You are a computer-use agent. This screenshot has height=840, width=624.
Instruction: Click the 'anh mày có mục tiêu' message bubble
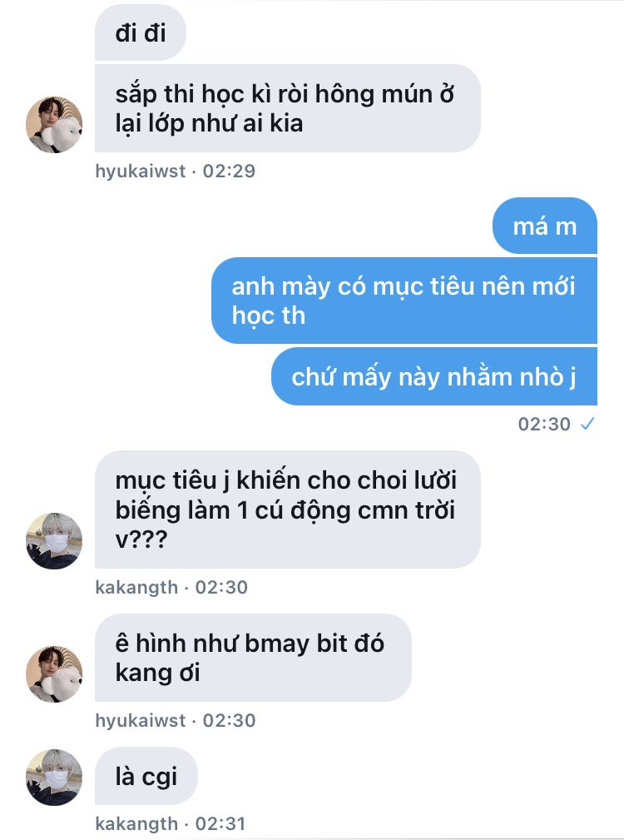pyautogui.click(x=404, y=301)
